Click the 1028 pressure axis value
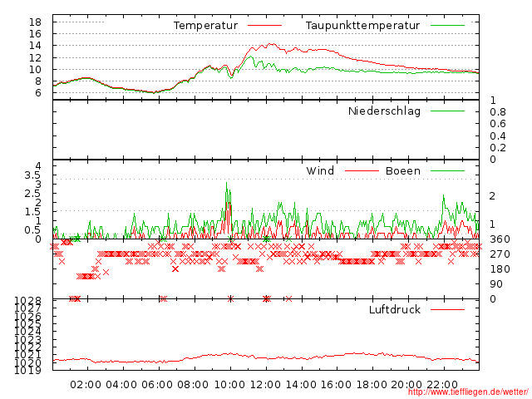Image resolution: width=532 pixels, height=399 pixels. click(x=27, y=301)
